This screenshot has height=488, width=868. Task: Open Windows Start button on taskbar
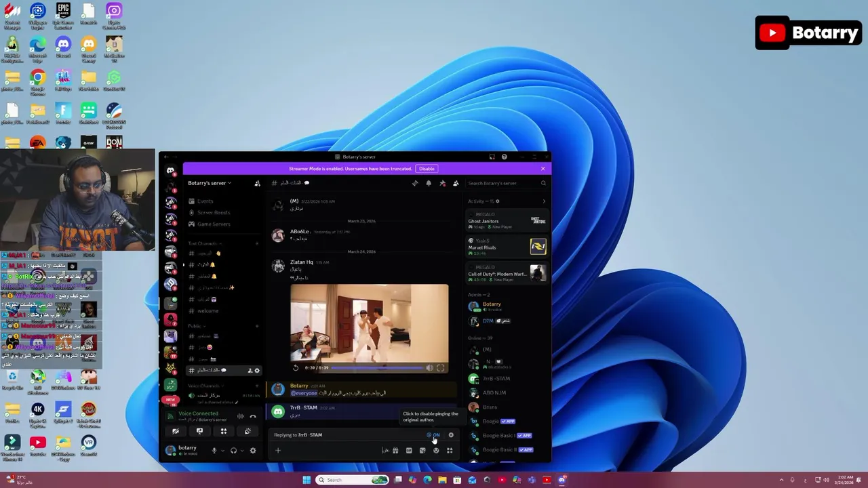pos(307,480)
